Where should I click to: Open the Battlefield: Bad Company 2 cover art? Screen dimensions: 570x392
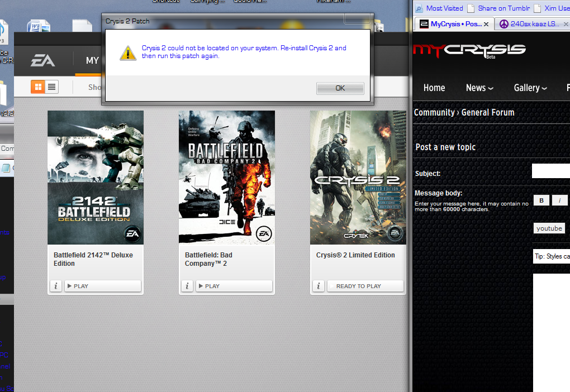[x=227, y=177]
